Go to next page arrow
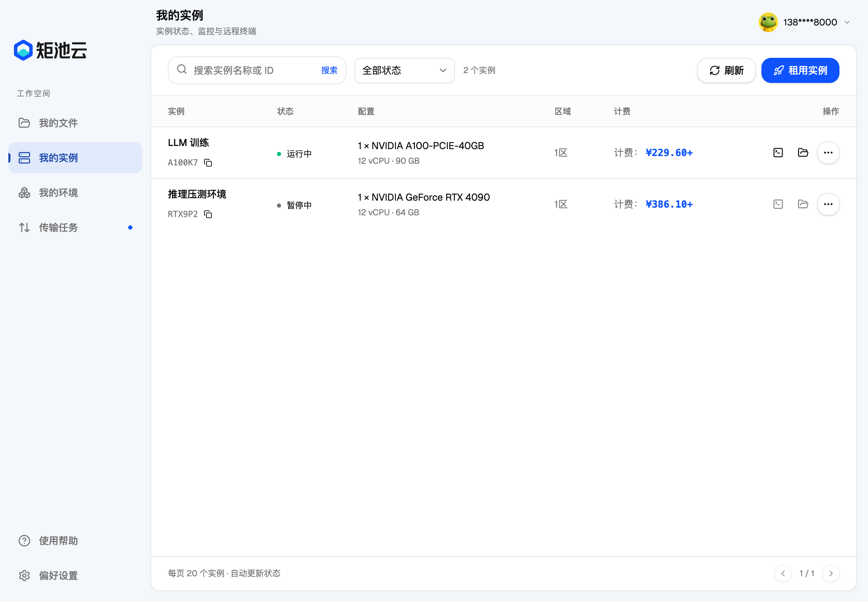Viewport: 868px width, 602px height. coord(831,573)
